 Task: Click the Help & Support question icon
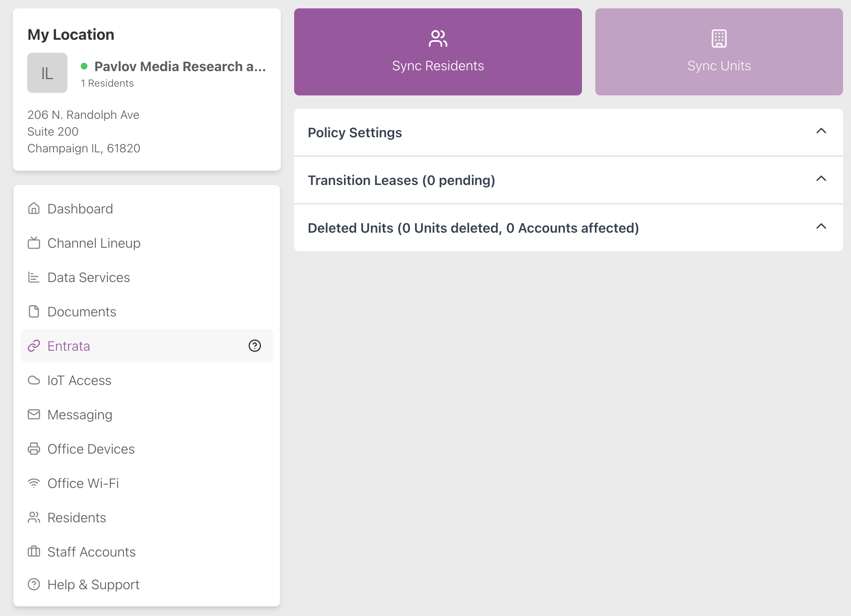coord(34,584)
